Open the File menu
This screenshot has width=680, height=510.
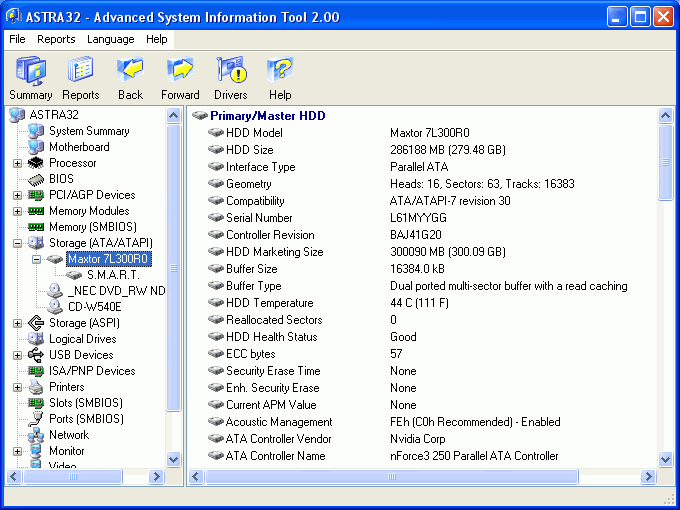click(17, 39)
